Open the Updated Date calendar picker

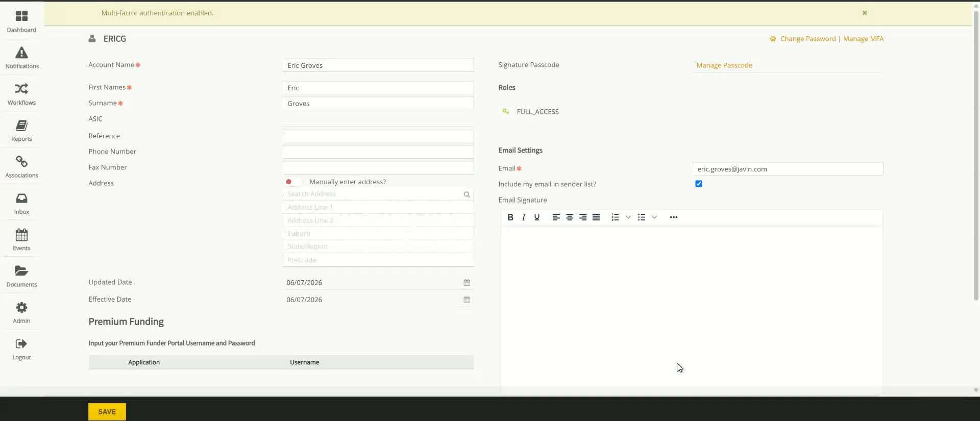pyautogui.click(x=467, y=283)
